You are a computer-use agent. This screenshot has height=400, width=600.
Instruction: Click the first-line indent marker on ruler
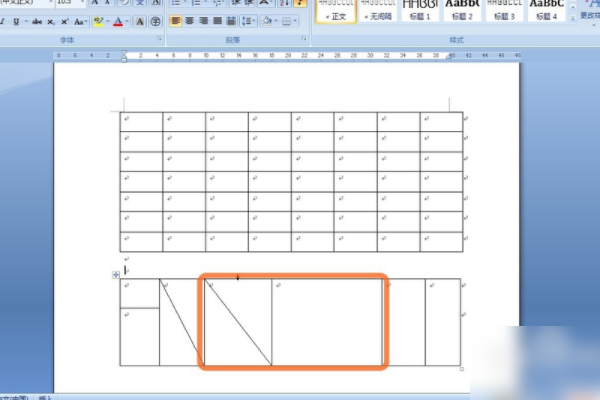(x=124, y=53)
